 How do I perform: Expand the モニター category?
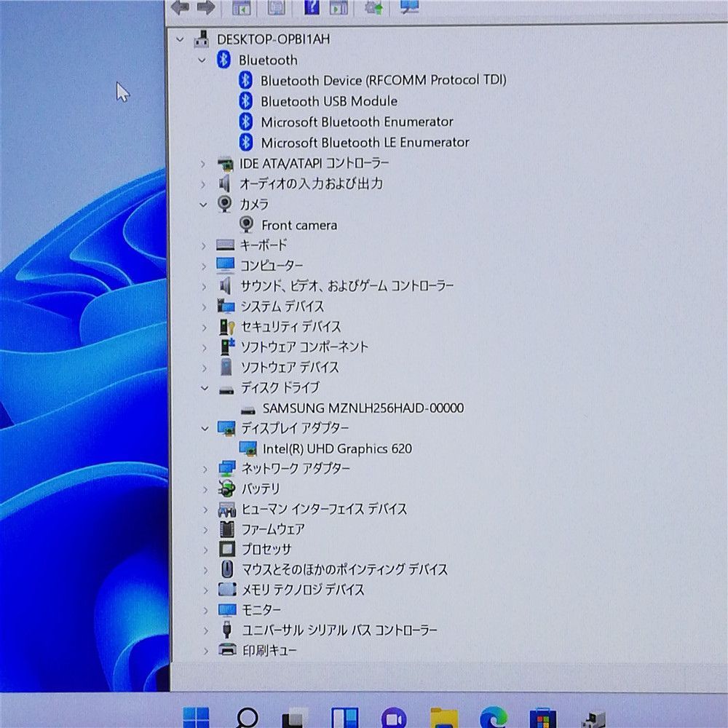206,610
